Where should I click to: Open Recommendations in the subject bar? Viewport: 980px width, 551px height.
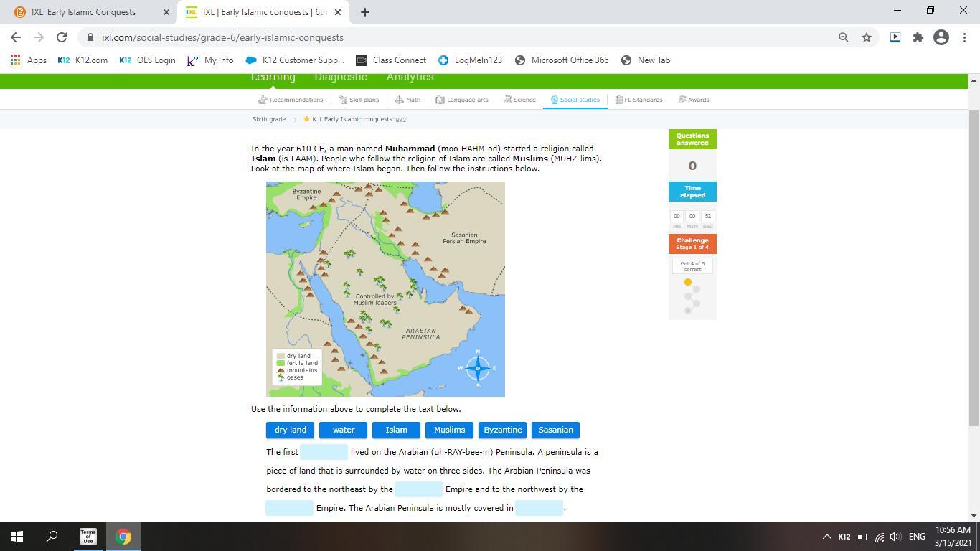pyautogui.click(x=291, y=100)
